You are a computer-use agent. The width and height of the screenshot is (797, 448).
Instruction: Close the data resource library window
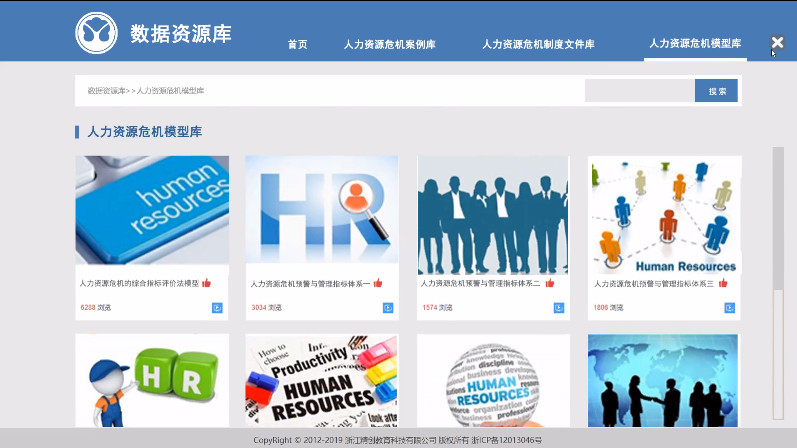(777, 42)
